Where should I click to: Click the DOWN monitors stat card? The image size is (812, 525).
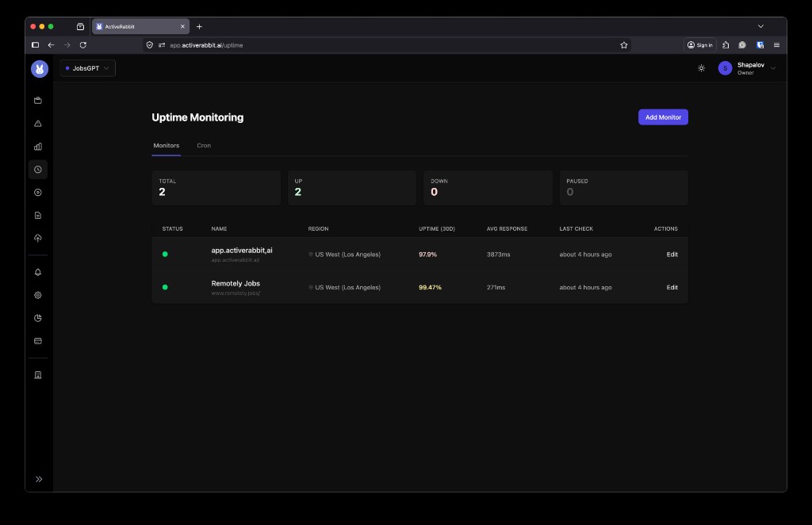click(488, 188)
